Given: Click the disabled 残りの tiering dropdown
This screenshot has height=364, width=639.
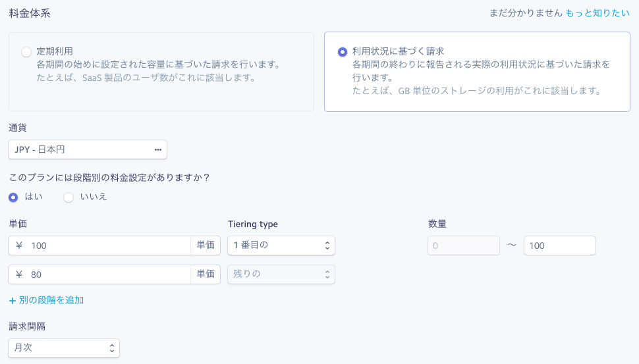Looking at the screenshot, I should coord(281,274).
